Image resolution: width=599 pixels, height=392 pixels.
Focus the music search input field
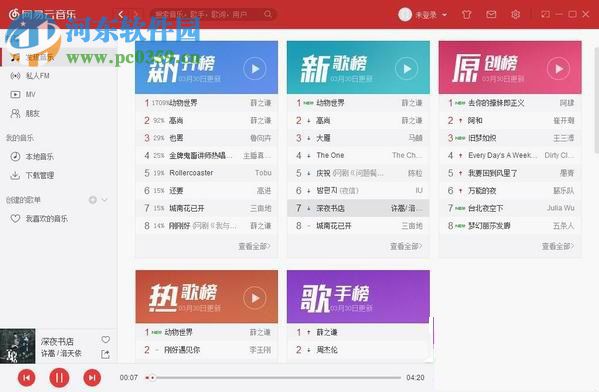tap(208, 14)
